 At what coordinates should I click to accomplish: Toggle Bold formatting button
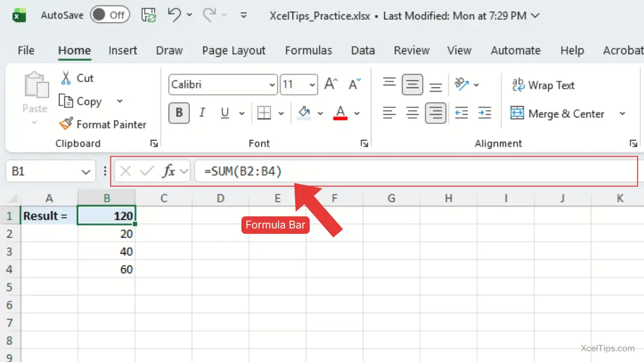[x=179, y=113]
